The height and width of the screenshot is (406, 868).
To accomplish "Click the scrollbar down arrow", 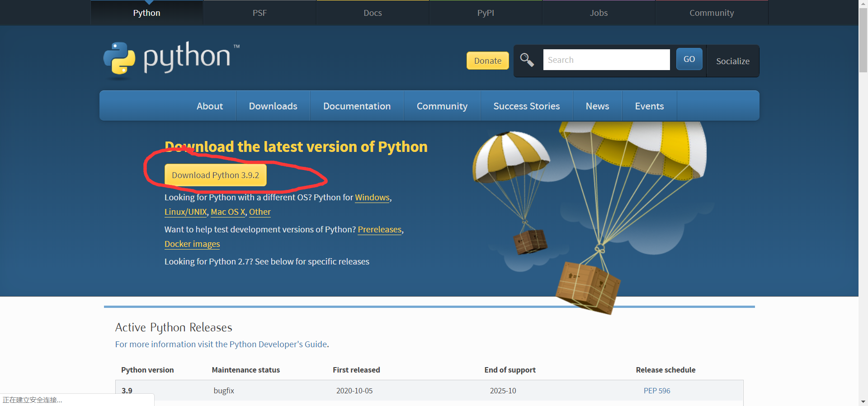I will coord(863,401).
